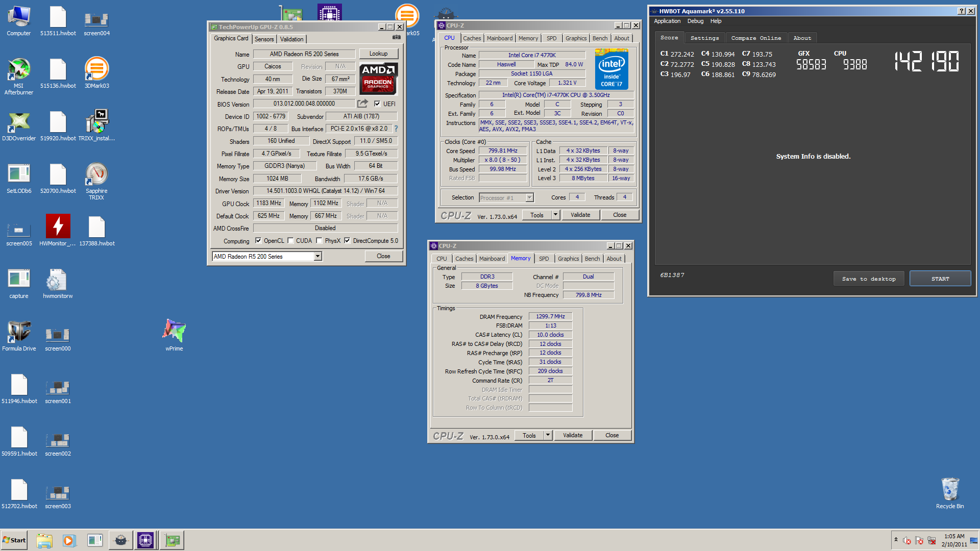Open D3DOverrider desktop shortcut
Viewport: 980px width, 551px height.
coord(19,126)
